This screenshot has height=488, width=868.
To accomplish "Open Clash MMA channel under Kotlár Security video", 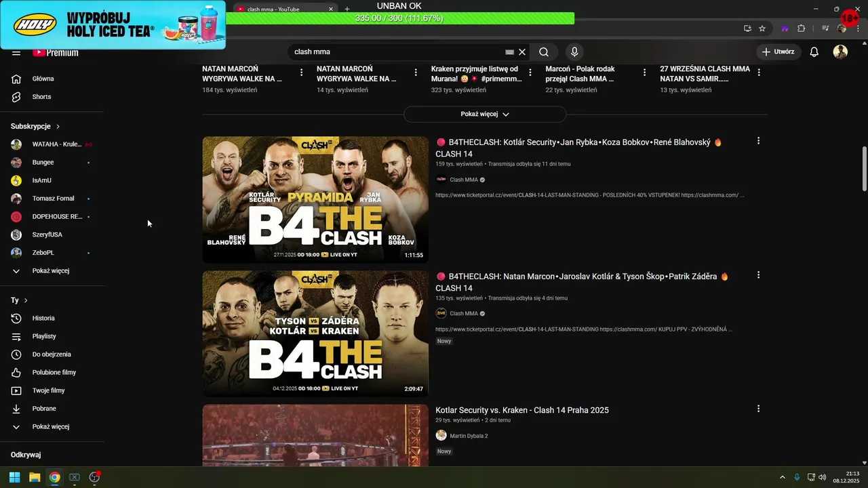I will pos(464,180).
